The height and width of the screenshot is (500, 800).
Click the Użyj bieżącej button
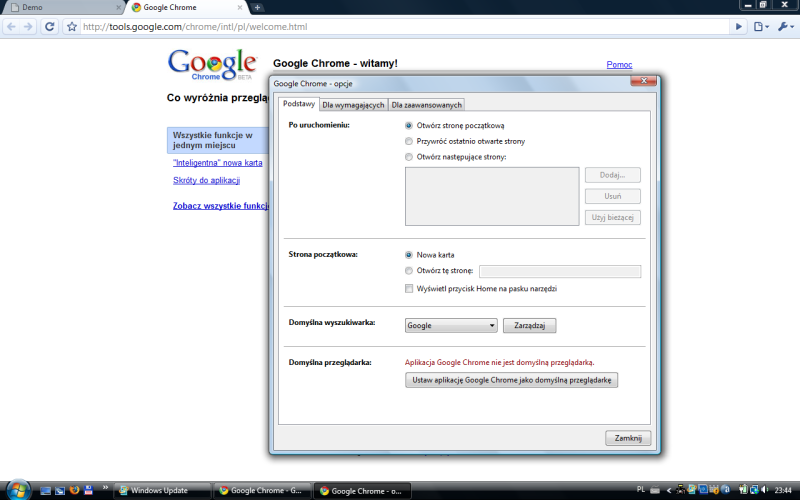pos(612,217)
